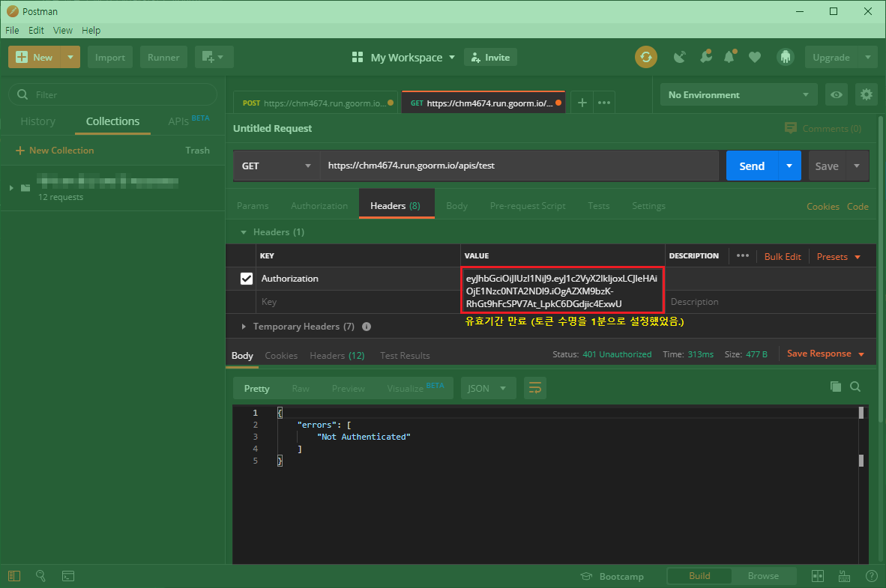Open notifications bell icon
The width and height of the screenshot is (886, 588).
(x=730, y=57)
